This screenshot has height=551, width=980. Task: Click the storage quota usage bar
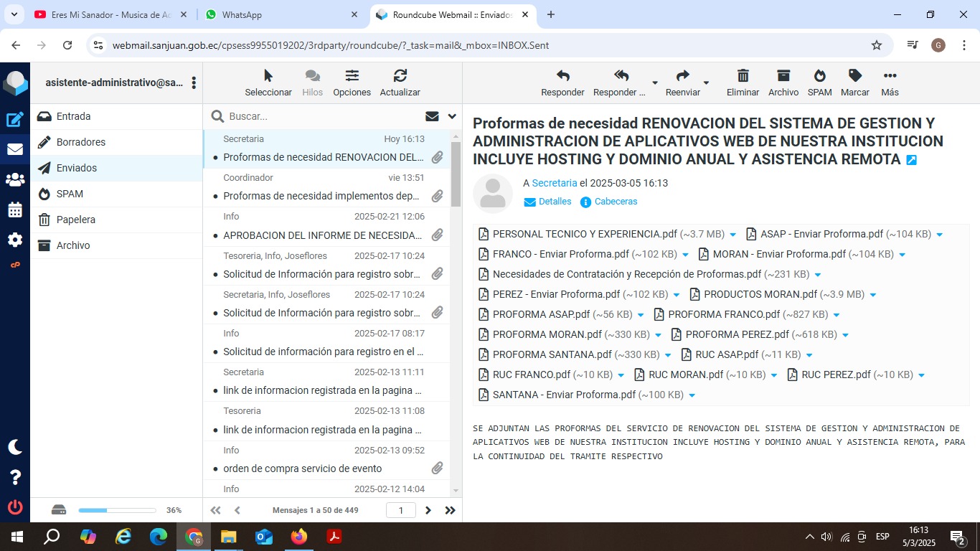point(117,510)
